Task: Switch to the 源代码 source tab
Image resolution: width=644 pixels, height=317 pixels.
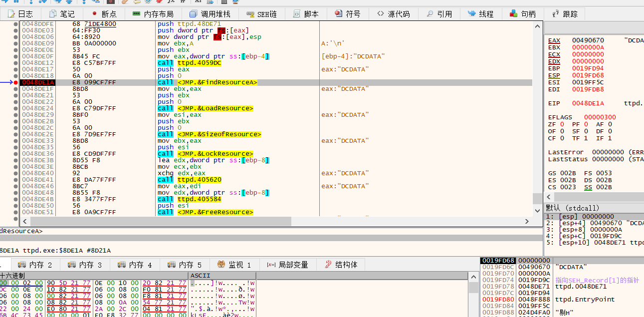Action: 393,14
